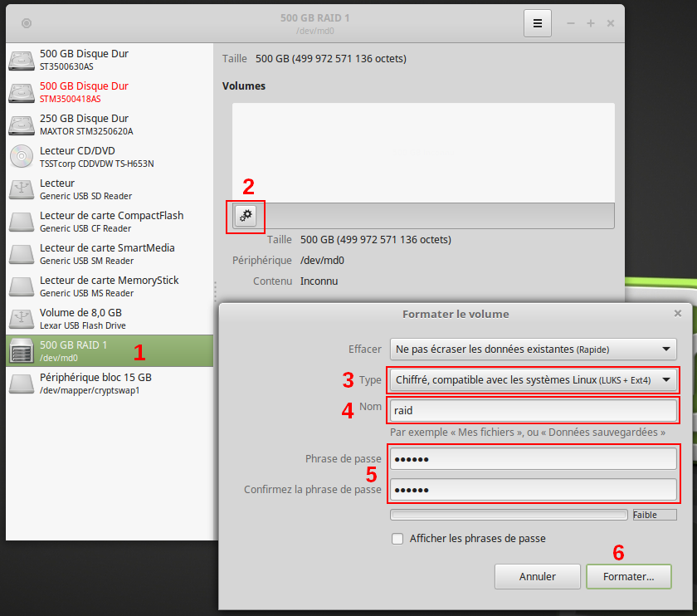Select the red STM3500418AS disk entry
Viewport: 697px width, 616px height.
[x=84, y=92]
